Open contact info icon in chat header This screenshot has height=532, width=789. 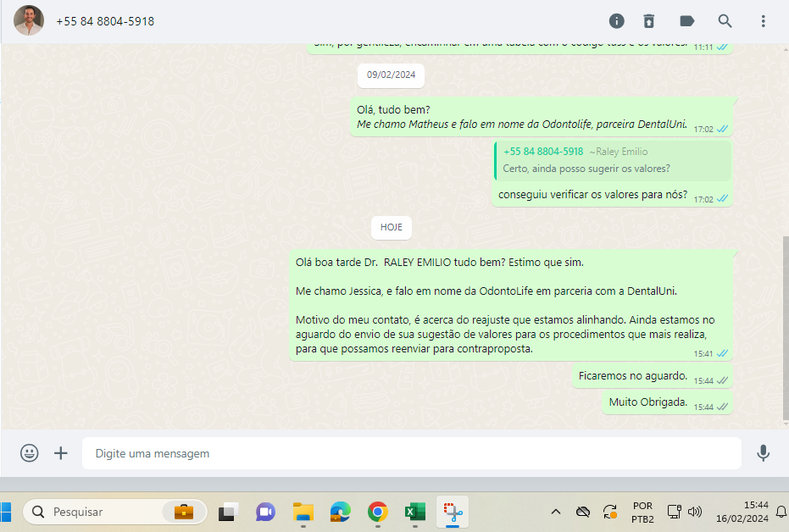(617, 21)
